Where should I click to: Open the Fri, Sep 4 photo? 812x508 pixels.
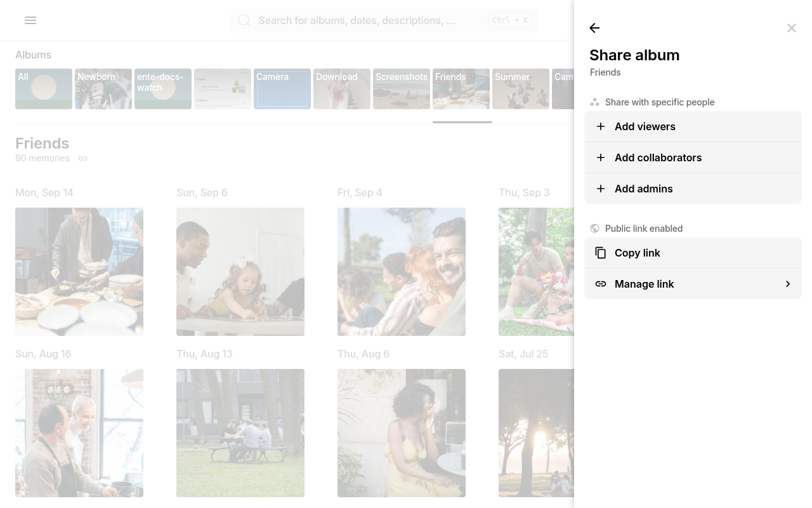402,272
